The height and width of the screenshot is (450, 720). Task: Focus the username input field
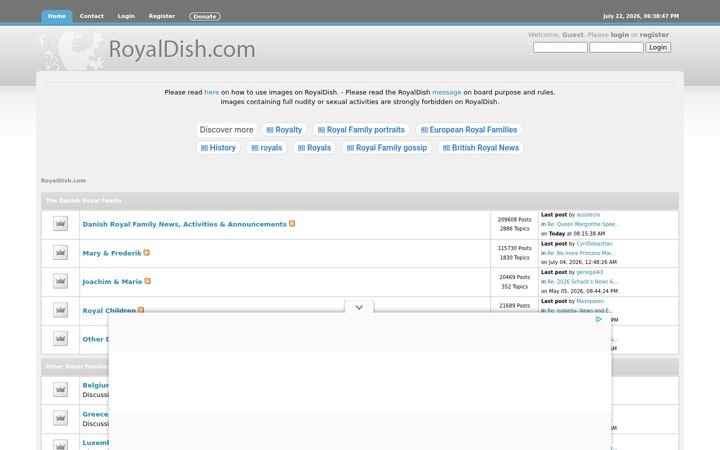[560, 47]
